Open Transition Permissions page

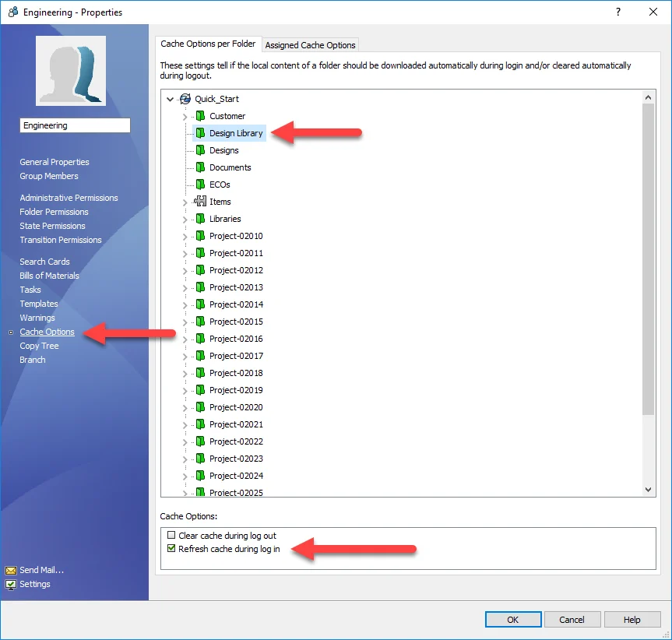tap(61, 240)
